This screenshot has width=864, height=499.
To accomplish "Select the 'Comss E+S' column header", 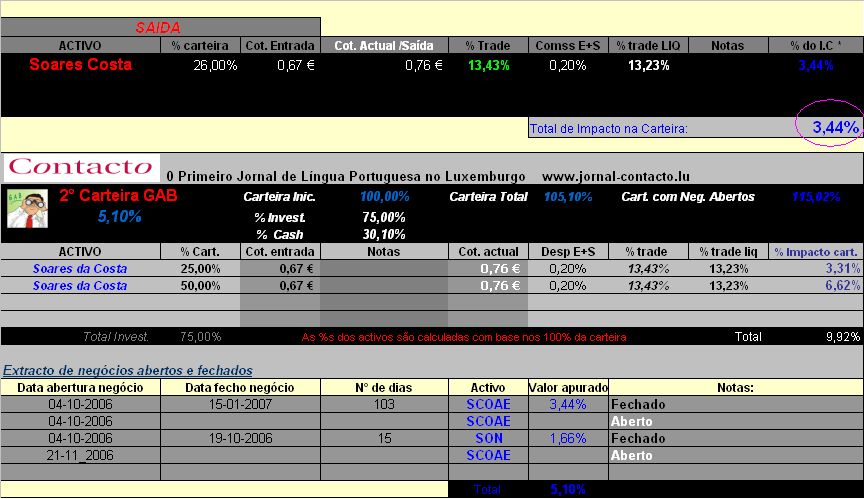I will 568,45.
